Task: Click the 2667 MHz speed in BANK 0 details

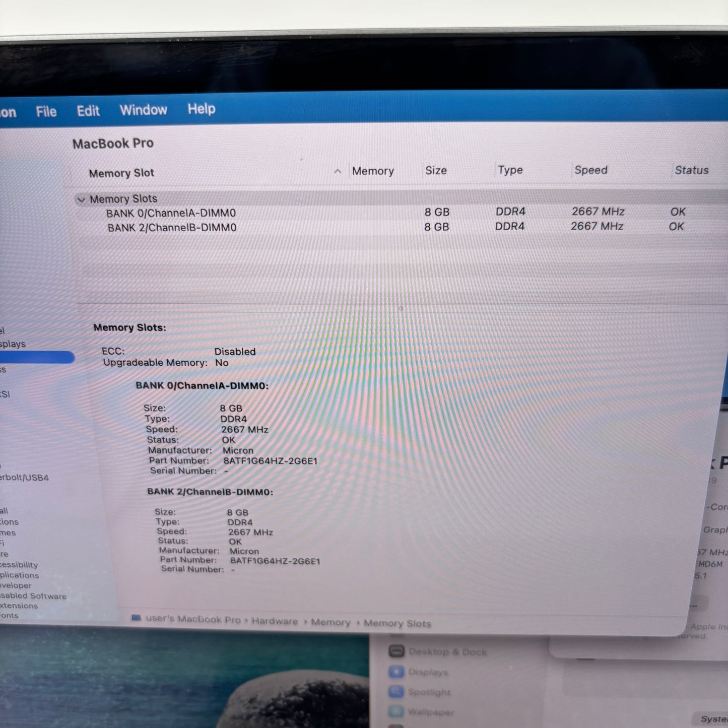Action: tap(245, 430)
